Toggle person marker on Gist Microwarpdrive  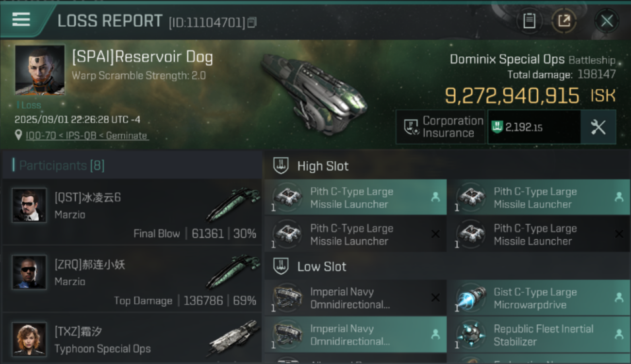point(619,298)
